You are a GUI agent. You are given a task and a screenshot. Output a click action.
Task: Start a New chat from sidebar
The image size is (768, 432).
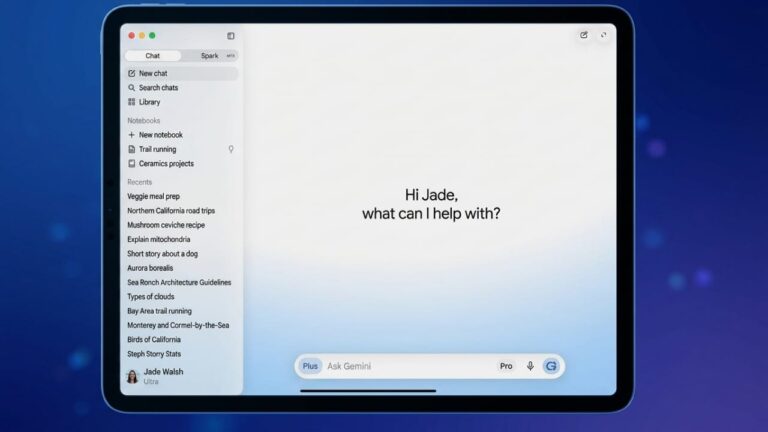[x=181, y=73]
